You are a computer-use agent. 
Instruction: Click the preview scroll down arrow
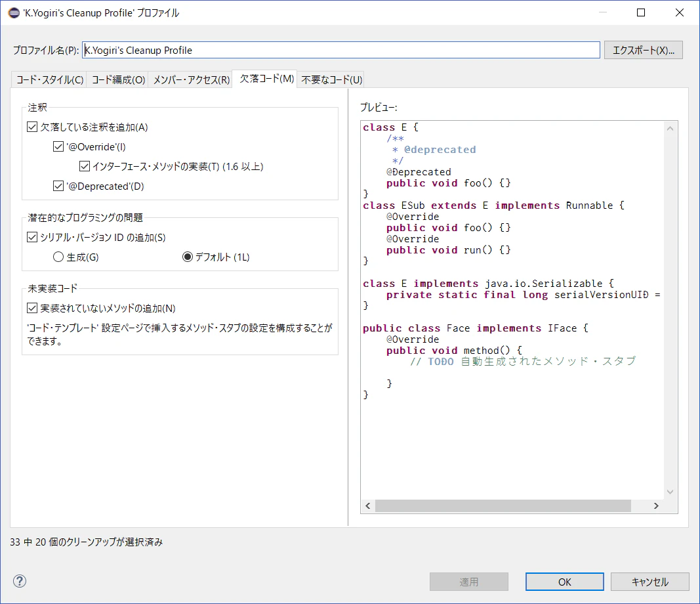click(670, 492)
